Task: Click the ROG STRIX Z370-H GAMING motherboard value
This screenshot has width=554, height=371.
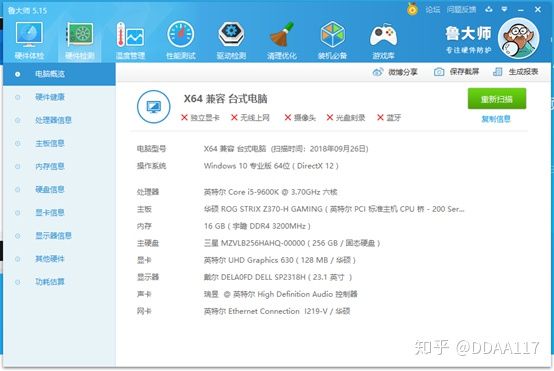Action: 334,209
